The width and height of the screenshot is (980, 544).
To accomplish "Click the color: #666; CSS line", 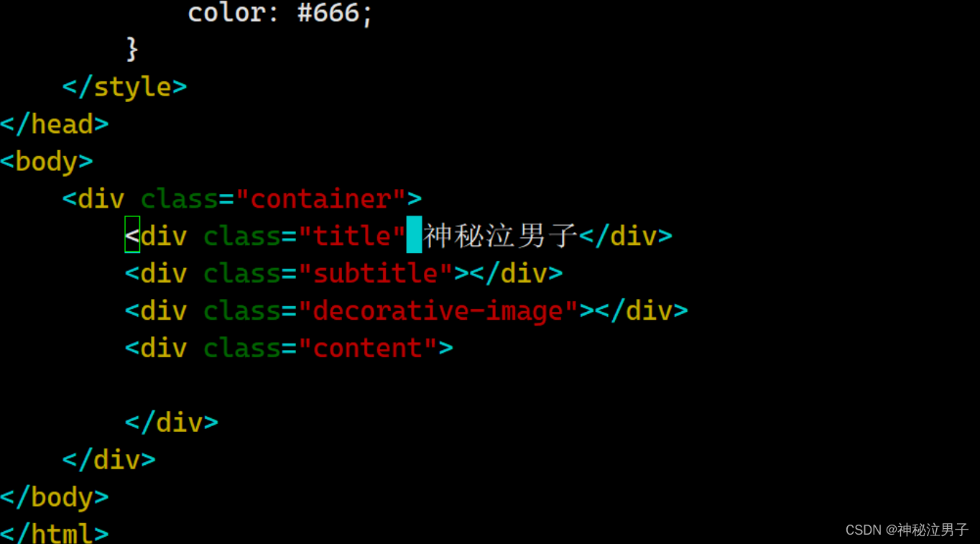I will (280, 13).
